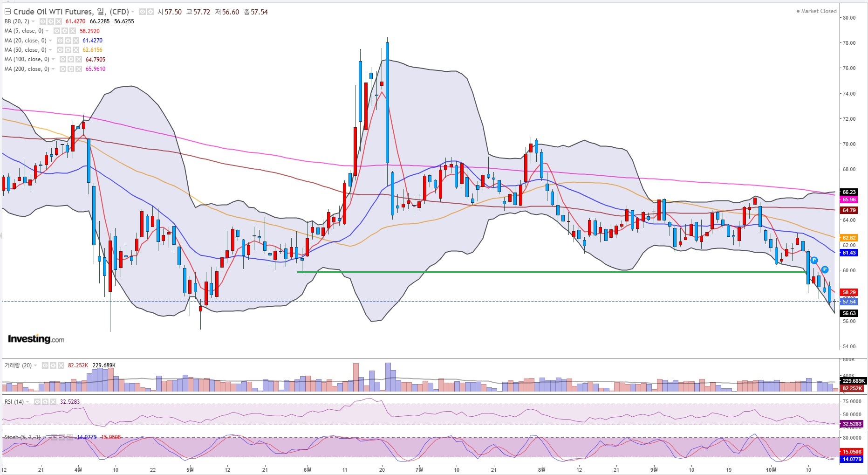Remove the MA (200, close, 0) indicator
This screenshot has height=475, width=868.
coord(78,69)
